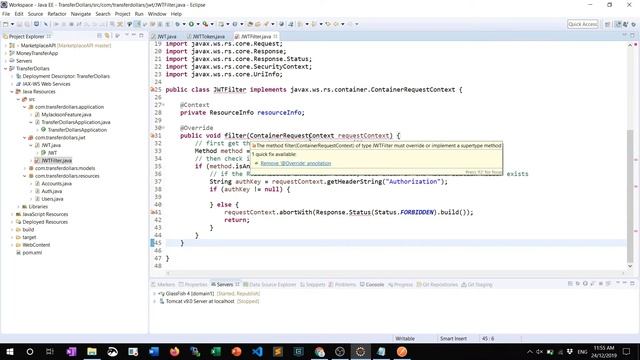The image size is (640, 360).
Task: Collapse com.transferdollars.application package
Action: point(25,107)
